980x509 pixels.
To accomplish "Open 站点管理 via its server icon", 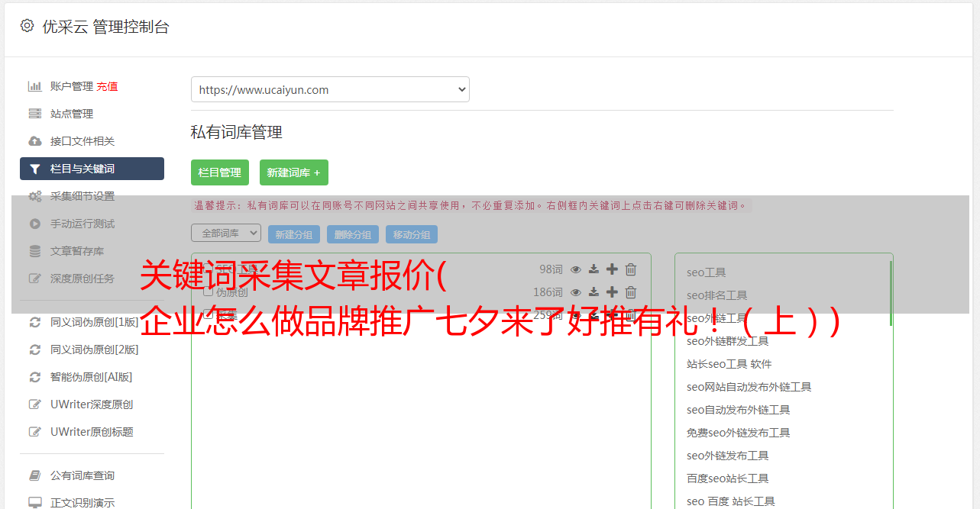I will [34, 114].
